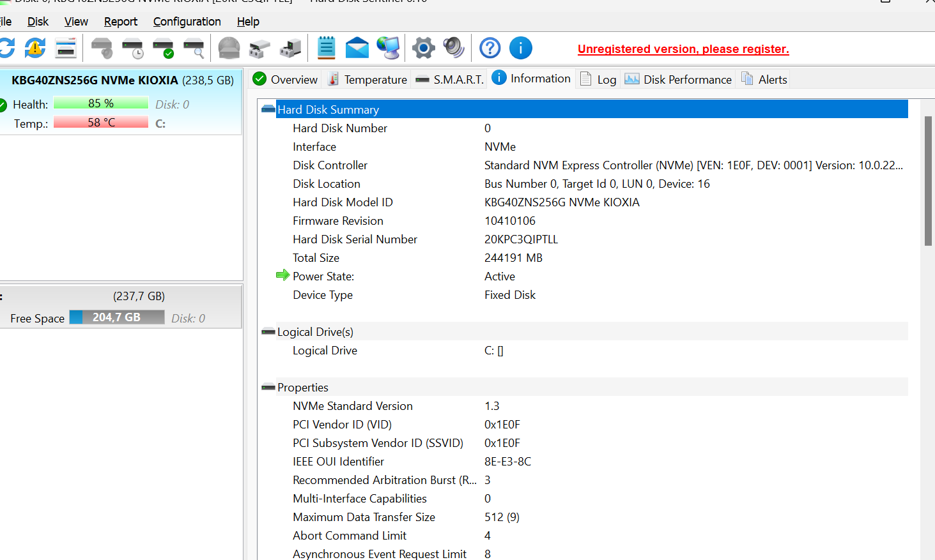Open help with the question mark icon
The width and height of the screenshot is (935, 560).
point(490,48)
